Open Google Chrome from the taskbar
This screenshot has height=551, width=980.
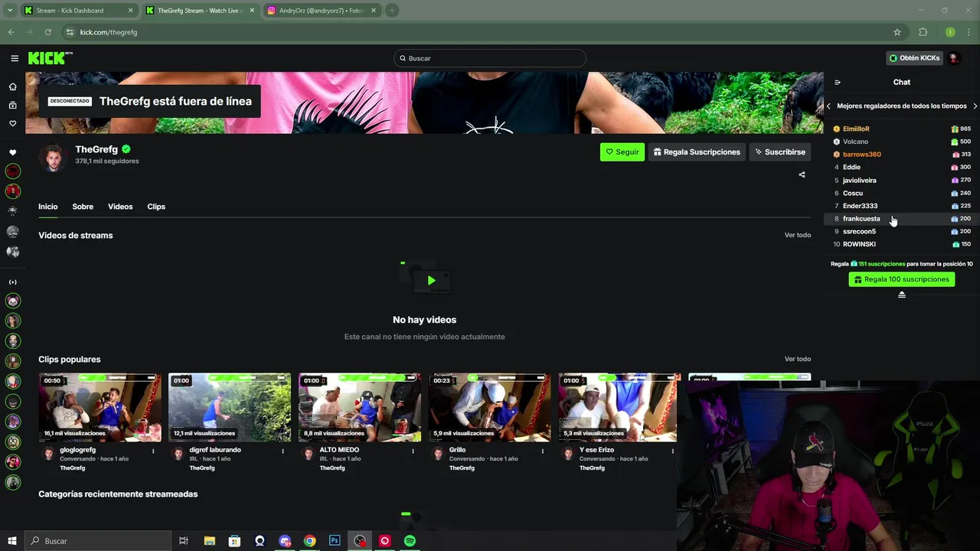coord(309,541)
